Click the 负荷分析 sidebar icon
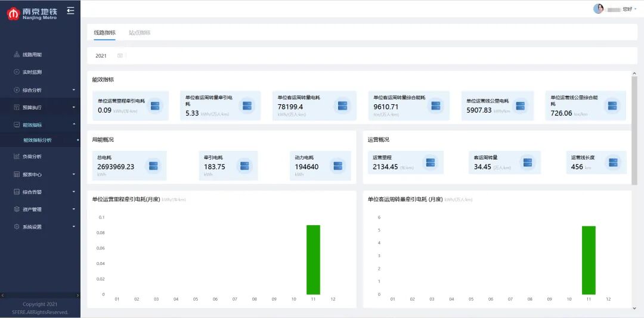Image resolution: width=644 pixels, height=318 pixels. (x=17, y=157)
